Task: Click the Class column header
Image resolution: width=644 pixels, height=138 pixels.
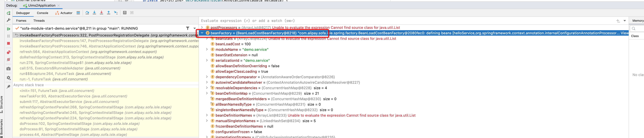Action: coord(635,36)
